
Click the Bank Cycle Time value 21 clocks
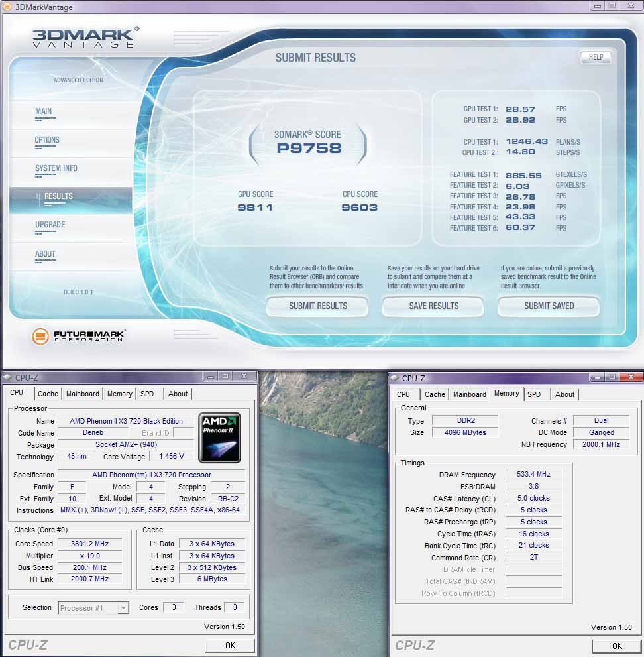coord(533,545)
